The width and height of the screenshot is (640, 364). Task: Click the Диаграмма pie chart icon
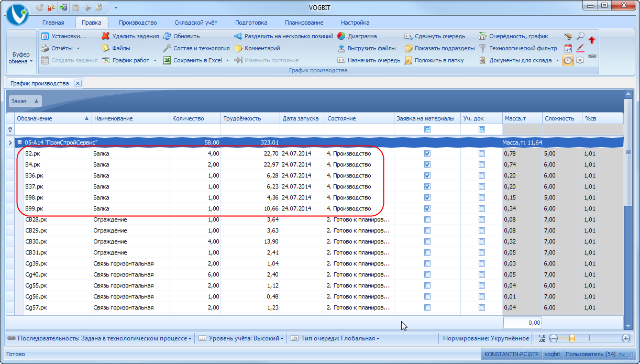[341, 36]
